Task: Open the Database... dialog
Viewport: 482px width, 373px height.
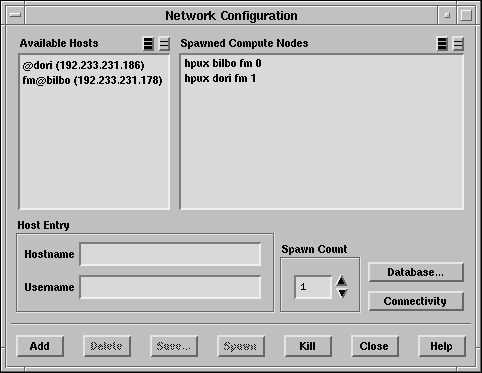Action: pos(416,272)
